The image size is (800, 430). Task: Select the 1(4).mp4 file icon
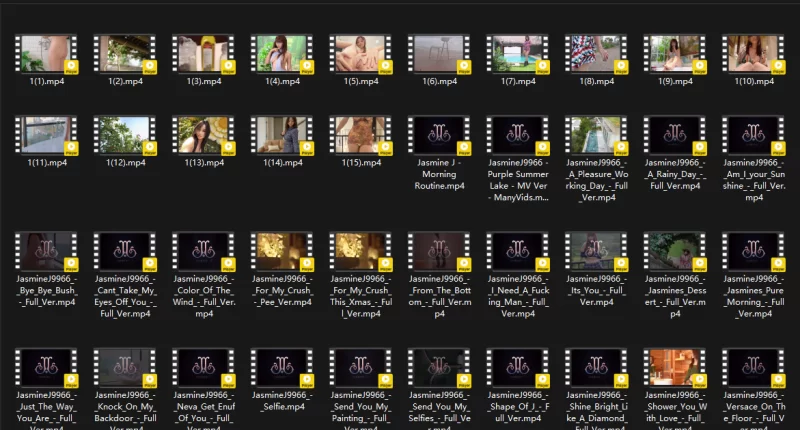[282, 54]
